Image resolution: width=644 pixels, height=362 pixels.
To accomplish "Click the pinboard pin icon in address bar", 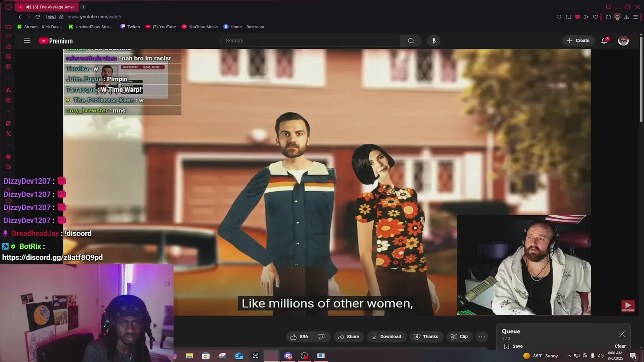I will tap(559, 17).
